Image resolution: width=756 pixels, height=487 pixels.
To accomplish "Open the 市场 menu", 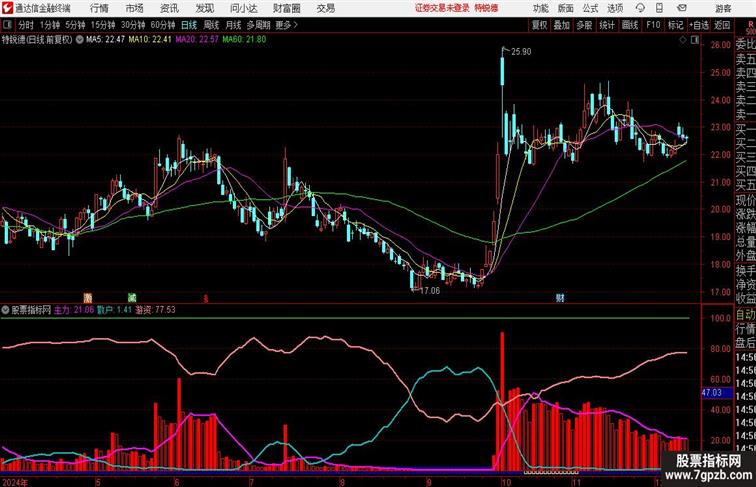I will pyautogui.click(x=134, y=8).
